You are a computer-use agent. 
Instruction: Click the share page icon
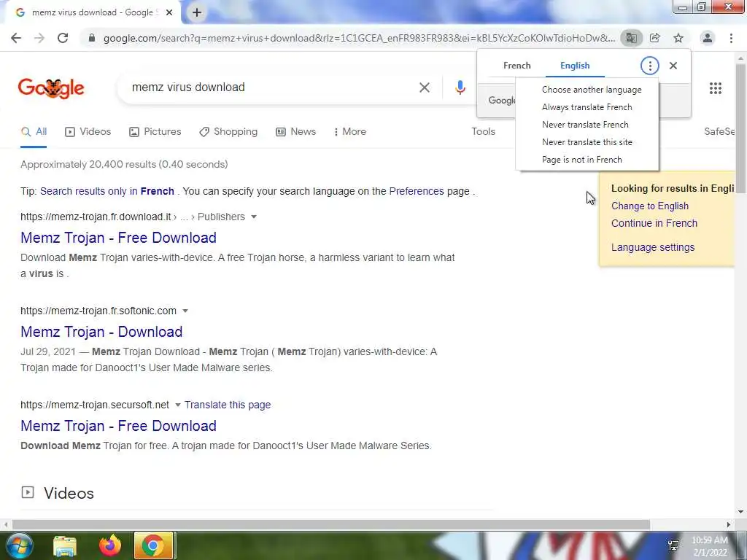[x=655, y=38]
